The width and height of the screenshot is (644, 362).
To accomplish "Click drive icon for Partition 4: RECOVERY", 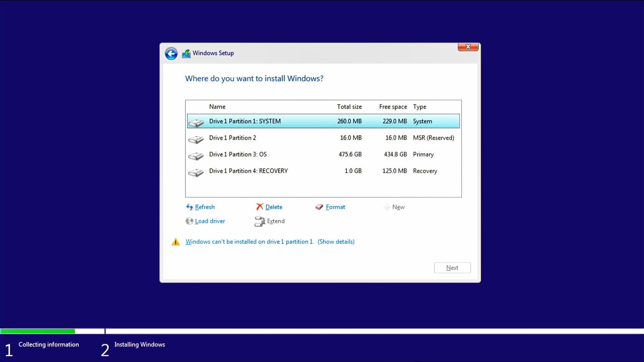I will pos(196,172).
